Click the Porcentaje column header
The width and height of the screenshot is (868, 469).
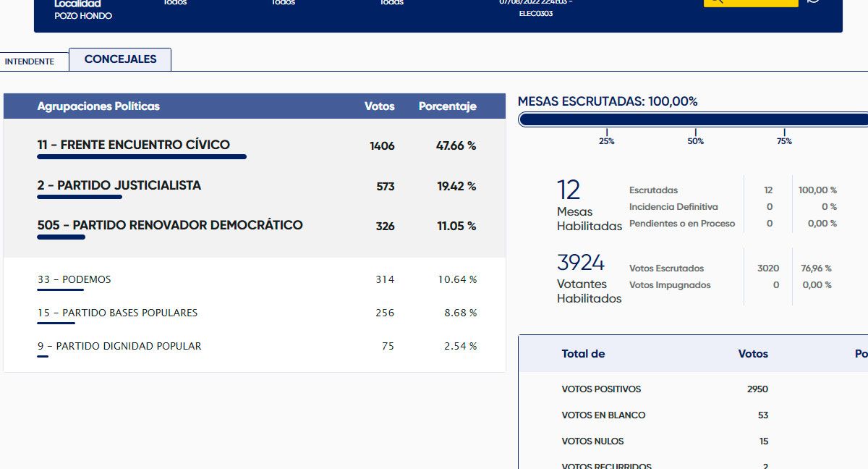[x=447, y=106]
